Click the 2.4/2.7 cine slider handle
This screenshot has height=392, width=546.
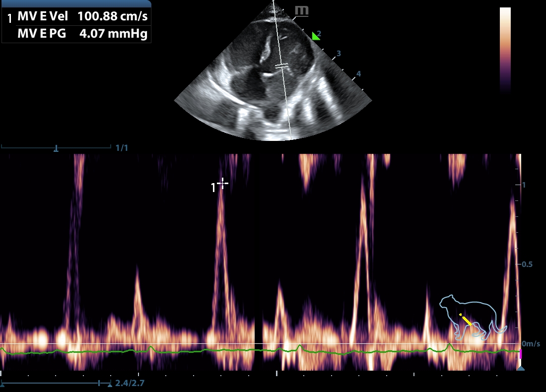pos(100,383)
